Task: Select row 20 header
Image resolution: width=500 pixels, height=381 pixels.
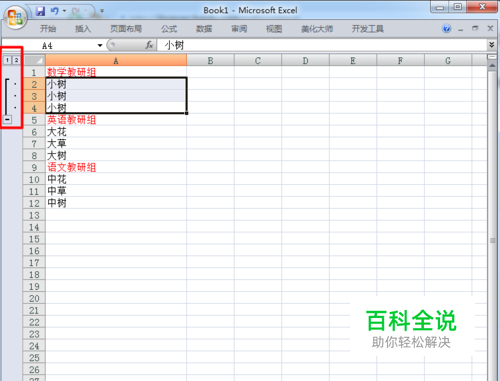Action: point(34,298)
